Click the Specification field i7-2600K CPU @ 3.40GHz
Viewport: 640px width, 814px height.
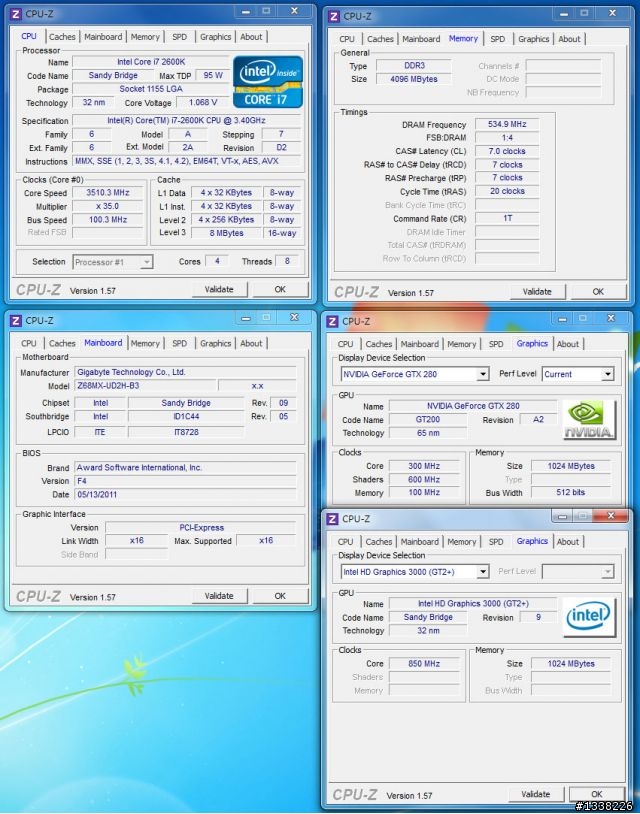click(x=186, y=120)
